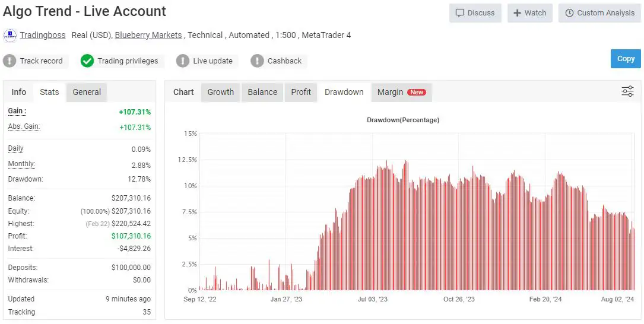Click the clock icon in Custom Analysis
The image size is (644, 324).
tap(570, 13)
